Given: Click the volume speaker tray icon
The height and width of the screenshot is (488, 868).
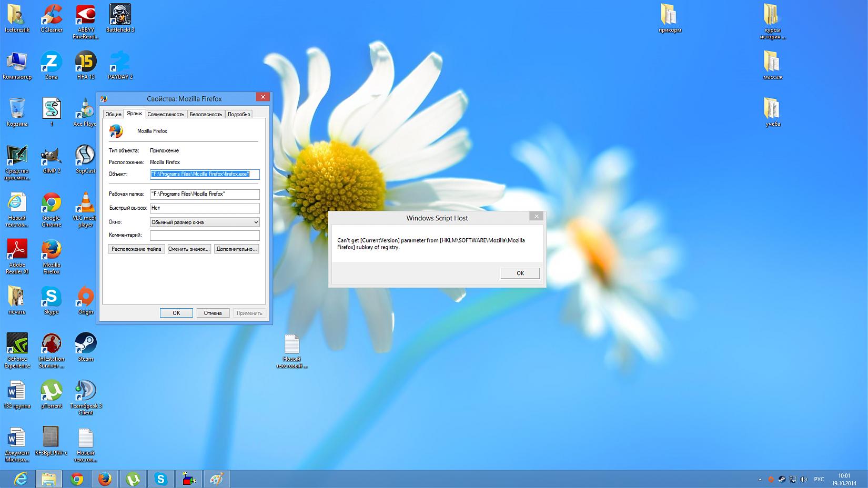Looking at the screenshot, I should (803, 480).
